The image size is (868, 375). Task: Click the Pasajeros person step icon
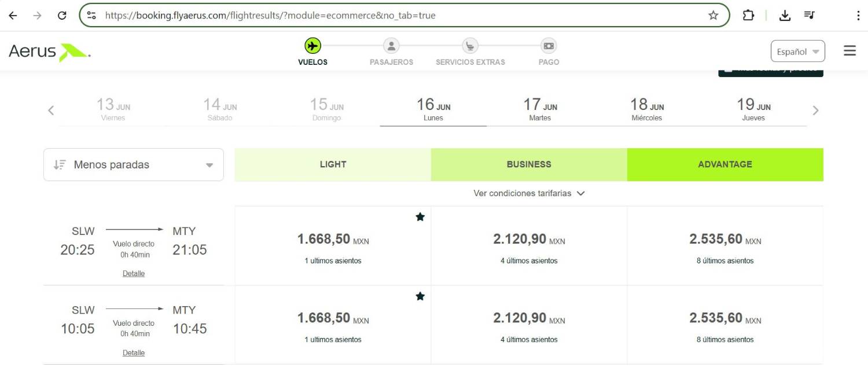[x=391, y=46]
